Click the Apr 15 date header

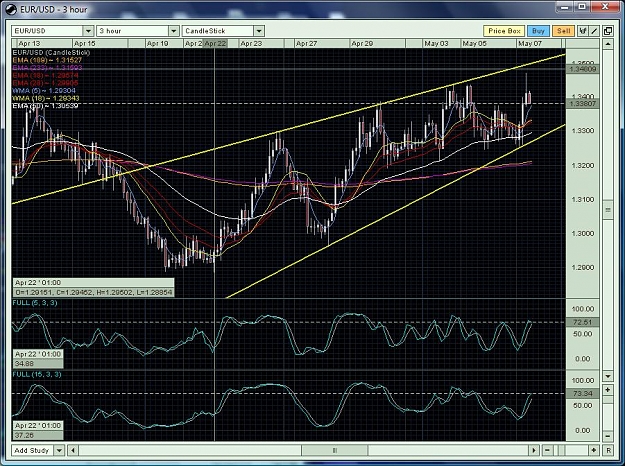coord(85,43)
